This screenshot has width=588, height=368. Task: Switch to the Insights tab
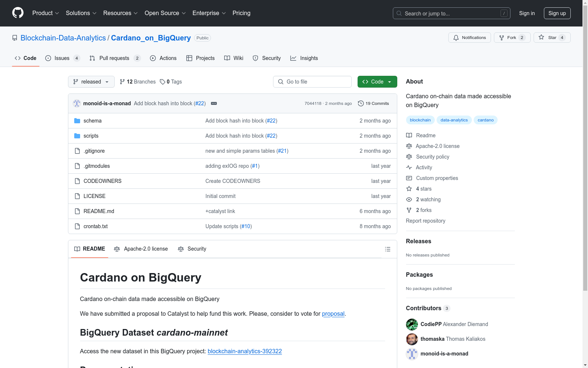click(304, 58)
